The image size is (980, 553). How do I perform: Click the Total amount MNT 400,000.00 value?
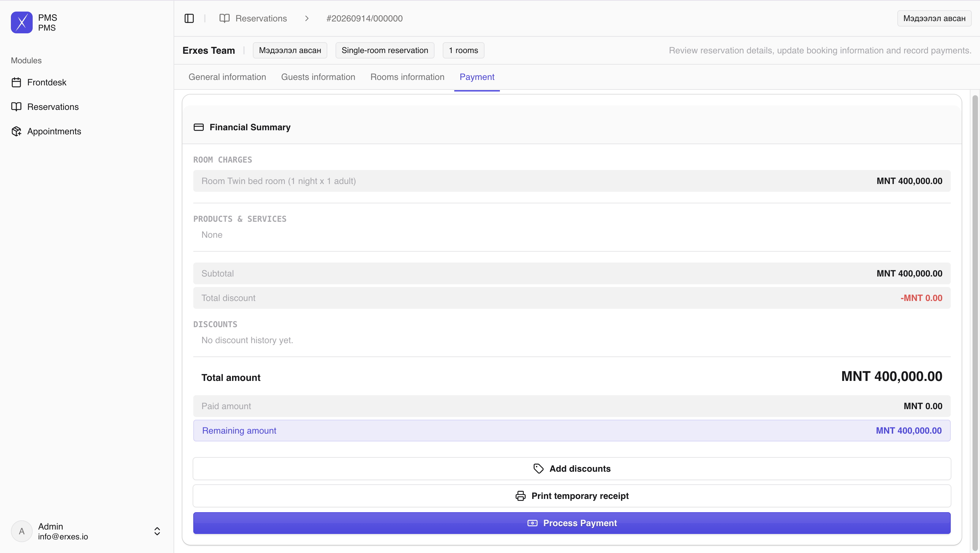892,376
